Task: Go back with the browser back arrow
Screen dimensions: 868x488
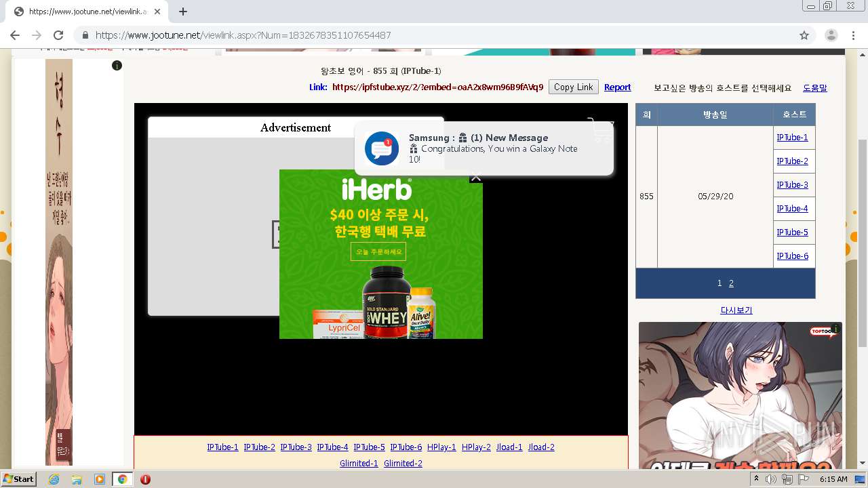Action: 15,35
